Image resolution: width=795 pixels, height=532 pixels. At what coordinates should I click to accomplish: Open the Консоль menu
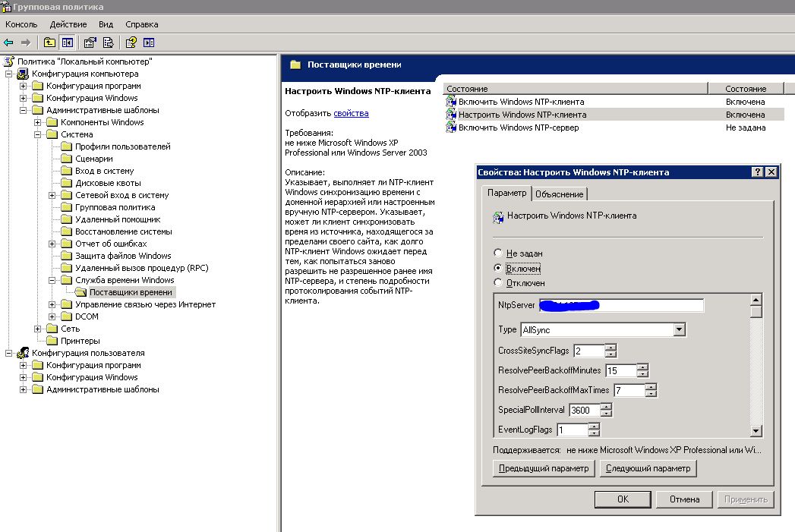[21, 24]
